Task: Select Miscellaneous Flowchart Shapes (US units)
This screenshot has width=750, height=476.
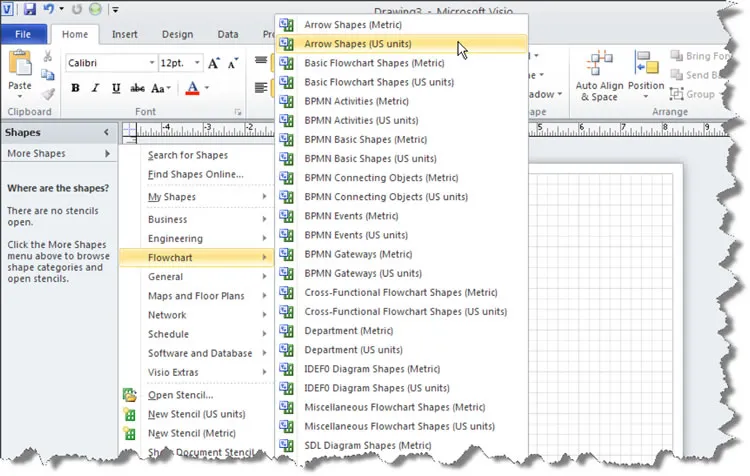Action: pyautogui.click(x=402, y=426)
